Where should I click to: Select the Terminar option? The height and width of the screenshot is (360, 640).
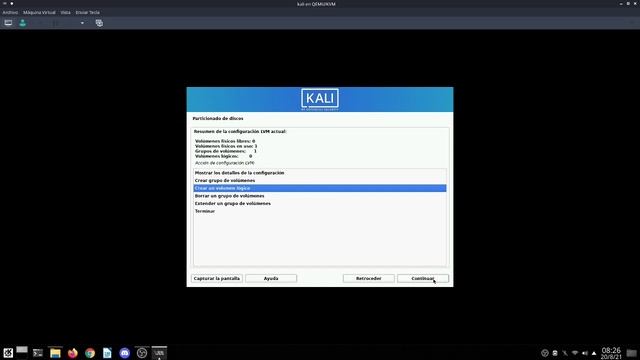[320, 211]
